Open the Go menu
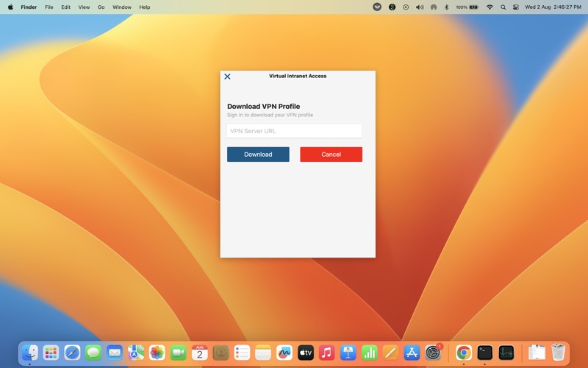588x368 pixels. click(101, 7)
